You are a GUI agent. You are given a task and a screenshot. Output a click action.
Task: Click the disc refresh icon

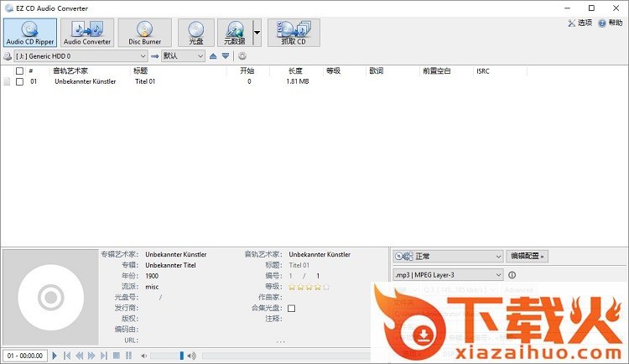pyautogui.click(x=242, y=56)
